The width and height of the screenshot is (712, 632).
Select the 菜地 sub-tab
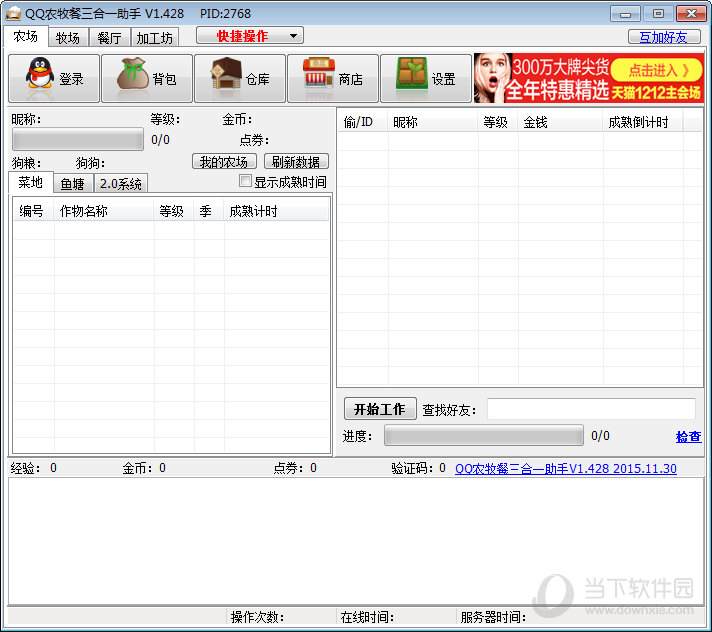[31, 183]
